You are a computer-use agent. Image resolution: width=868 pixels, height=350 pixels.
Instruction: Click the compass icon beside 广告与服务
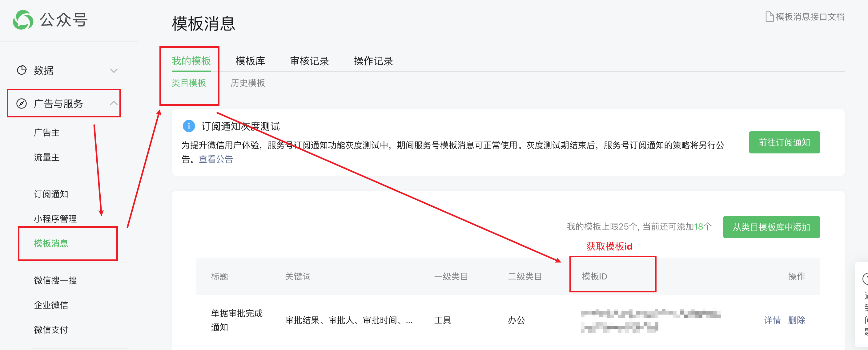click(x=22, y=104)
